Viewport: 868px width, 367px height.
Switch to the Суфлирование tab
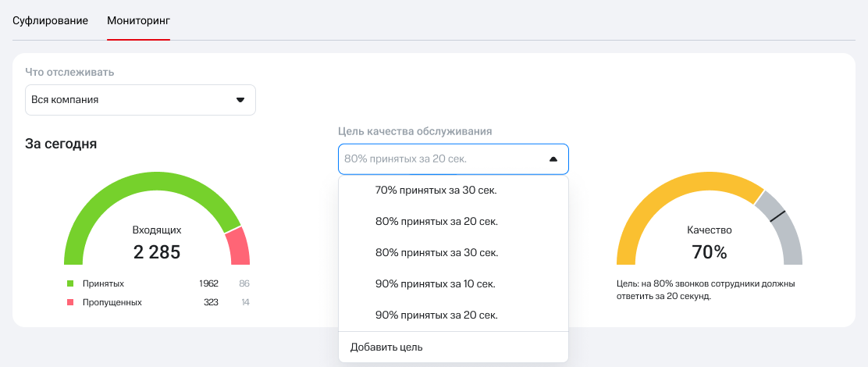pyautogui.click(x=50, y=20)
